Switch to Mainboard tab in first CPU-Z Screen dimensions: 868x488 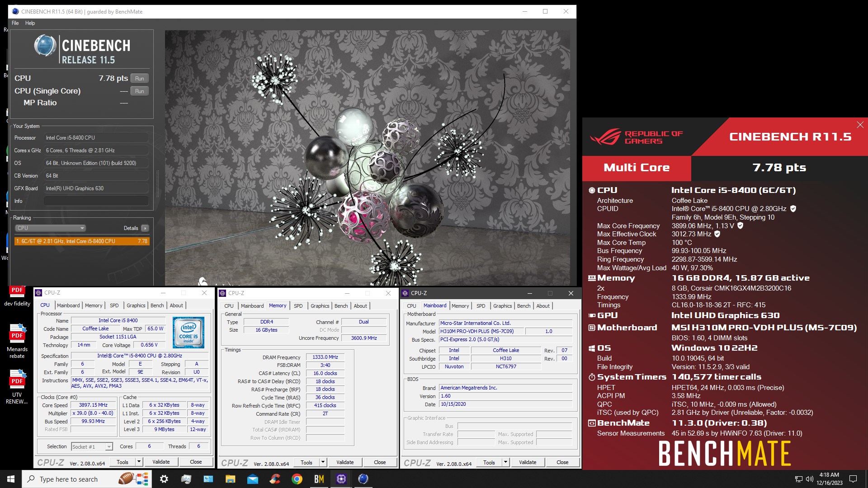pyautogui.click(x=68, y=305)
